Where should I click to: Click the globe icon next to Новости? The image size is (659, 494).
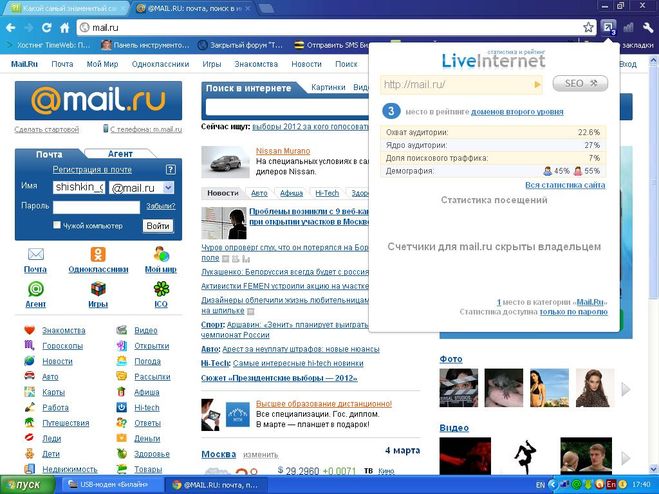tap(29, 361)
